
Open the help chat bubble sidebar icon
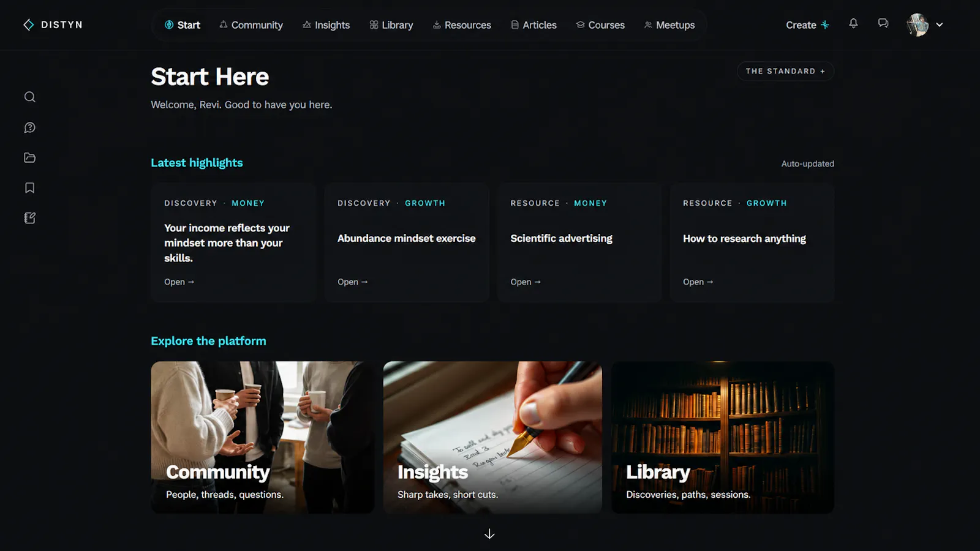tap(29, 127)
